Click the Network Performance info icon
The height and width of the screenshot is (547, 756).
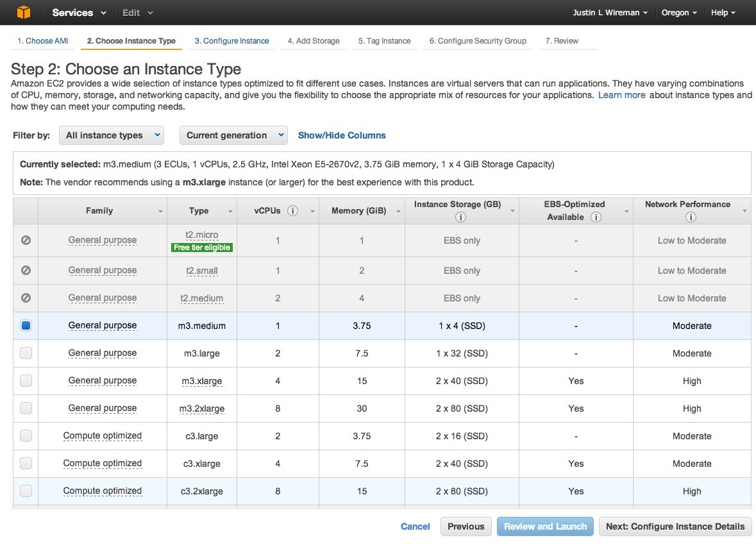point(691,217)
